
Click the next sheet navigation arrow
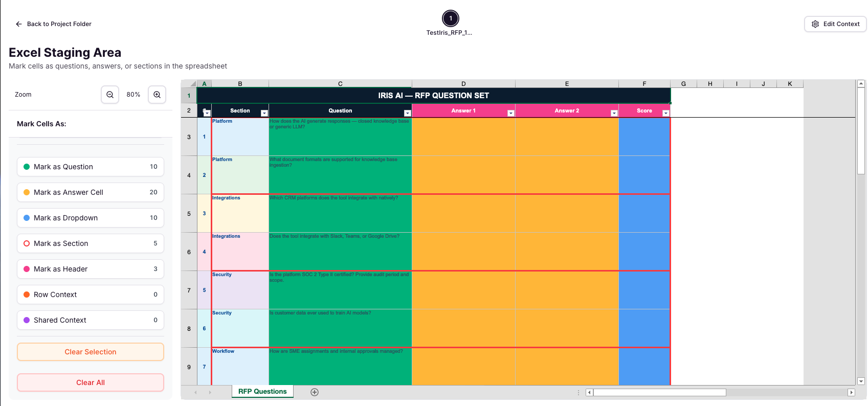tap(210, 392)
